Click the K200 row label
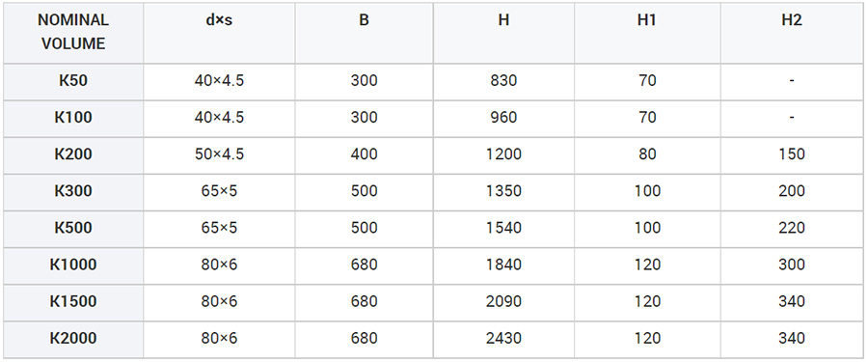868x362 pixels. tap(73, 154)
